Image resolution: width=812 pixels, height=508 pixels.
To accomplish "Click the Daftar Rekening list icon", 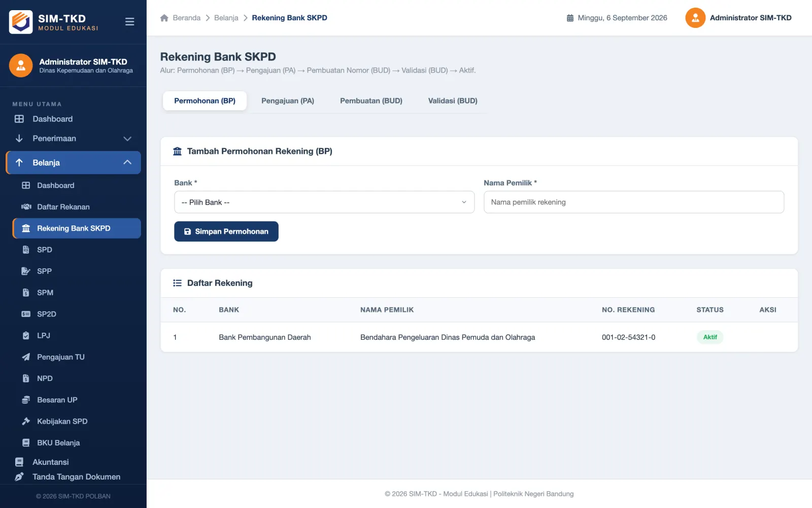I will click(x=177, y=283).
